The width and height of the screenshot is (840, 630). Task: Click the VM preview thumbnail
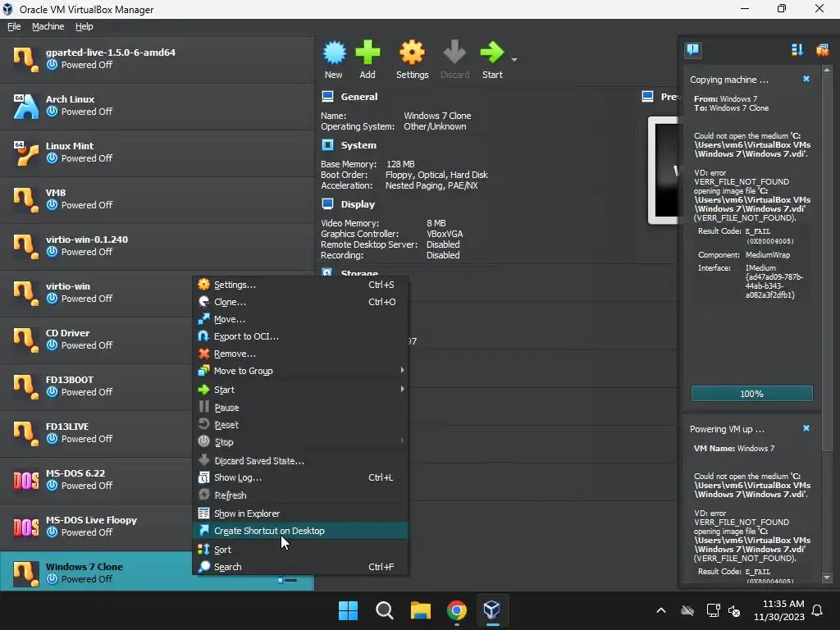click(x=664, y=171)
